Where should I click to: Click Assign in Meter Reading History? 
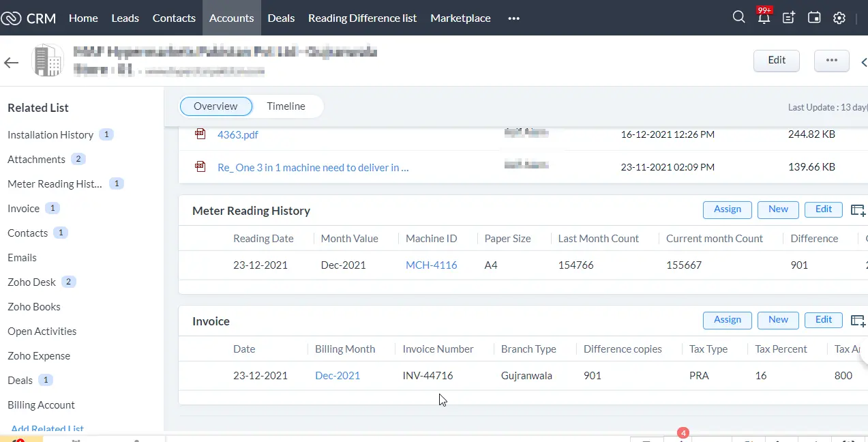click(x=727, y=209)
